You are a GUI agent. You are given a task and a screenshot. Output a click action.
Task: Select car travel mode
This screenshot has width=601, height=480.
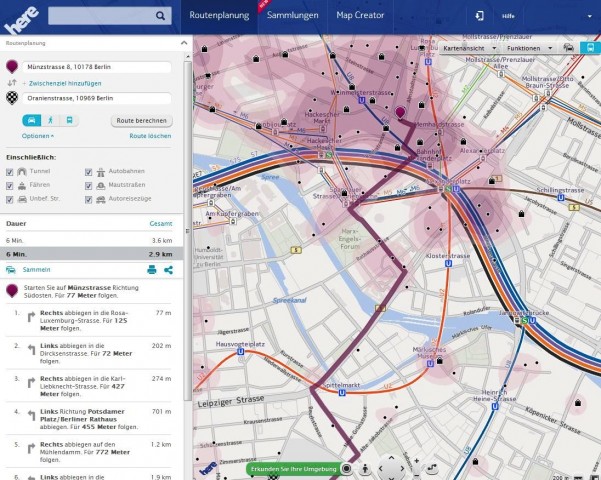(32, 120)
